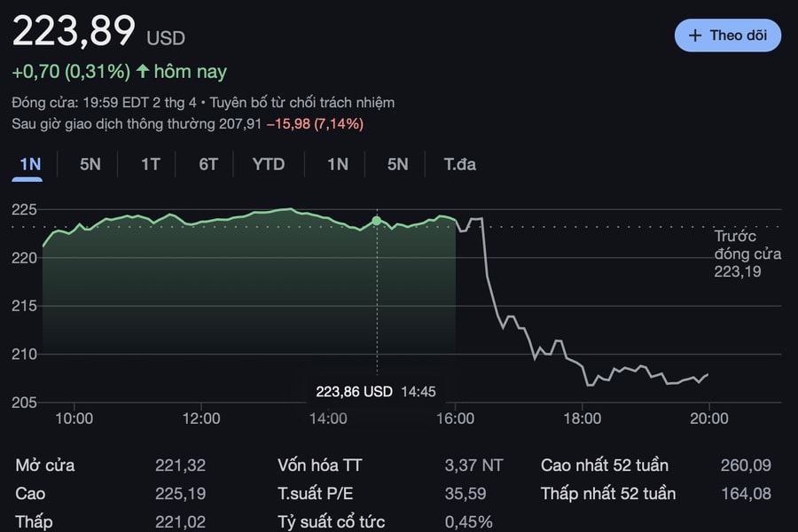Switch chart to the 6T range

click(x=208, y=164)
